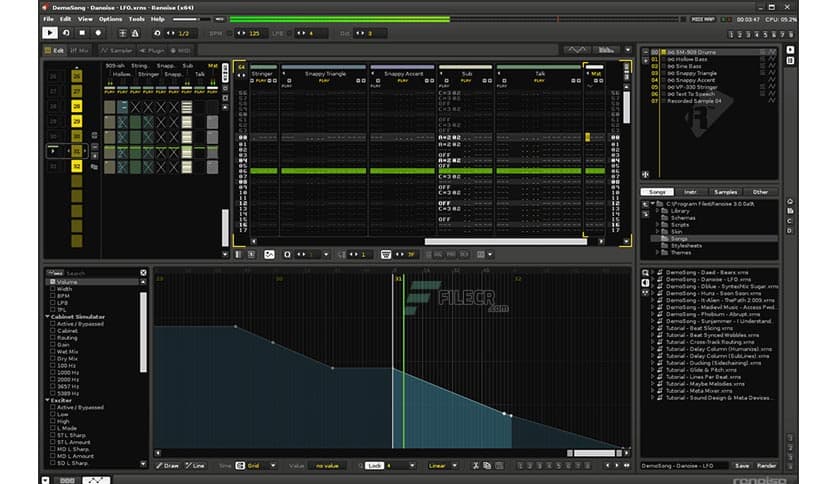Collapse the C:\Program Files\Renoise root folder
The height and width of the screenshot is (484, 836).
coord(653,204)
